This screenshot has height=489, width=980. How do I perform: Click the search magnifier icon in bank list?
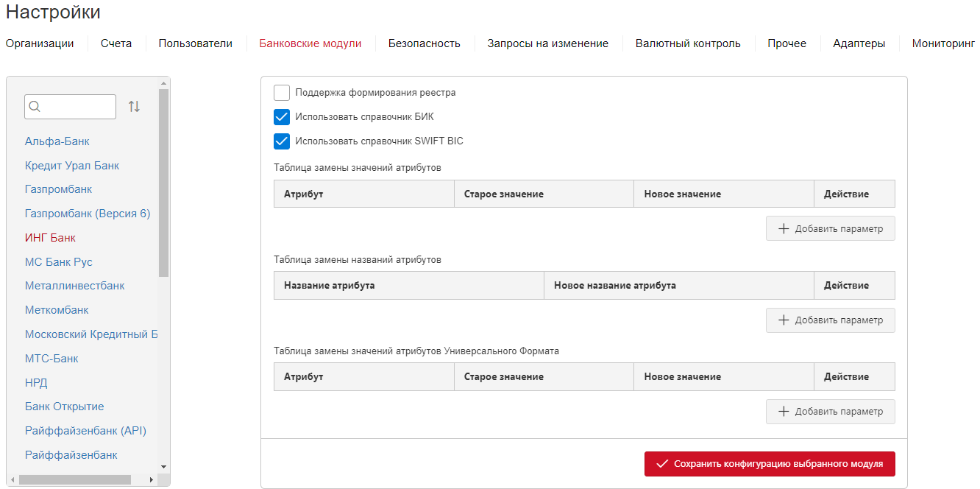coord(34,107)
